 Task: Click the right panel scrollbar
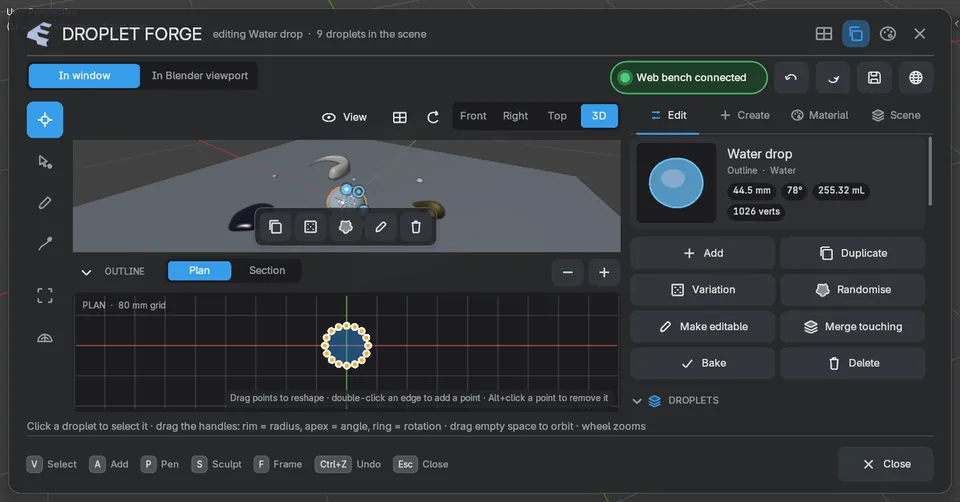[930, 171]
